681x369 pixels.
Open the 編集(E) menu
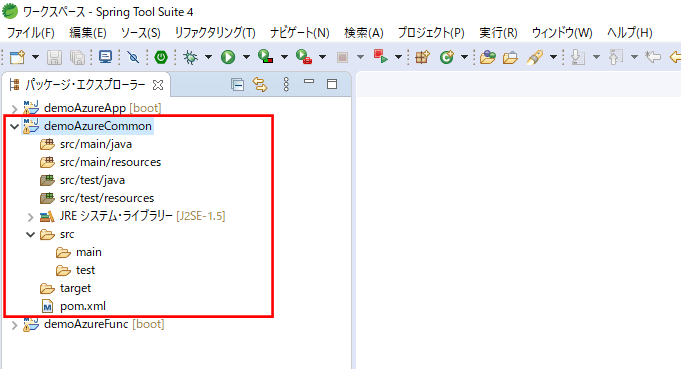(88, 33)
